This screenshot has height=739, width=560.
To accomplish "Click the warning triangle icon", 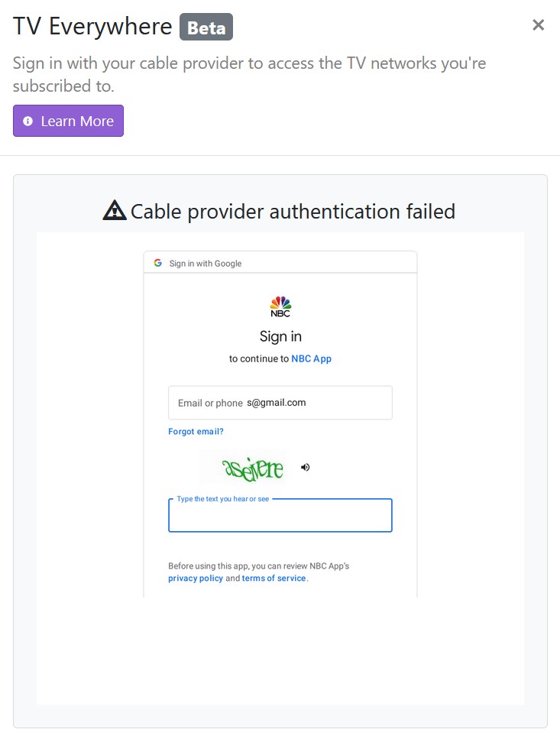I will pos(115,210).
